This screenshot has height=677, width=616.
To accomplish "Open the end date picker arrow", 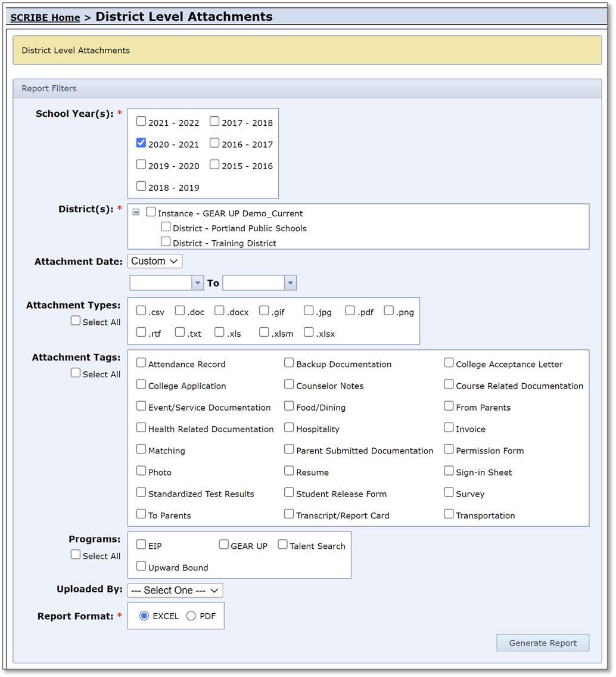I will tap(291, 283).
